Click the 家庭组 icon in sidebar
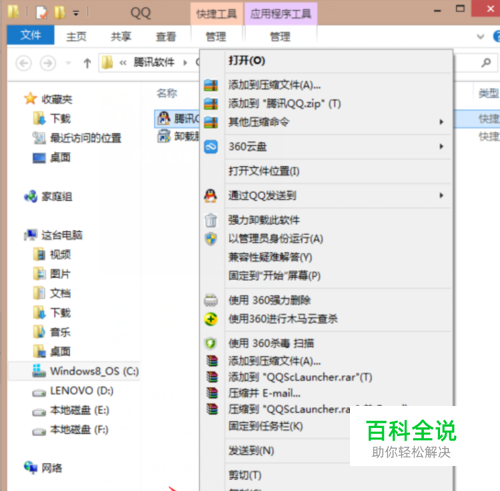 [x=31, y=196]
